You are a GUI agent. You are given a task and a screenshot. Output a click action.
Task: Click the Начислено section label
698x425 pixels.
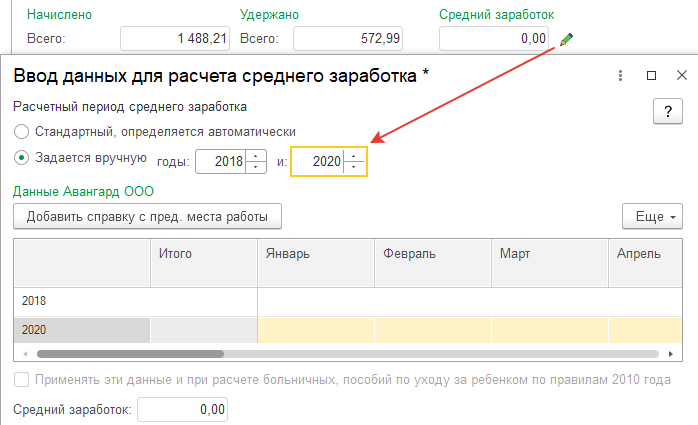click(x=59, y=14)
